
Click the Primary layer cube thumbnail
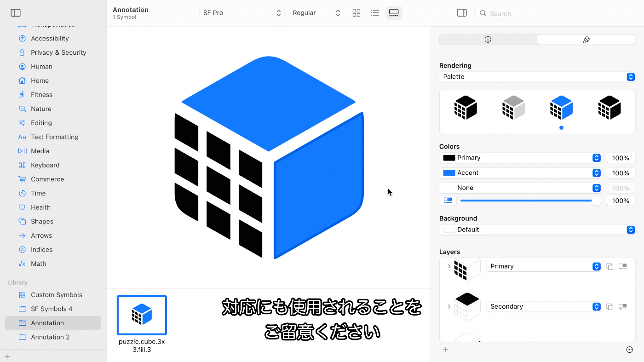[x=467, y=269]
